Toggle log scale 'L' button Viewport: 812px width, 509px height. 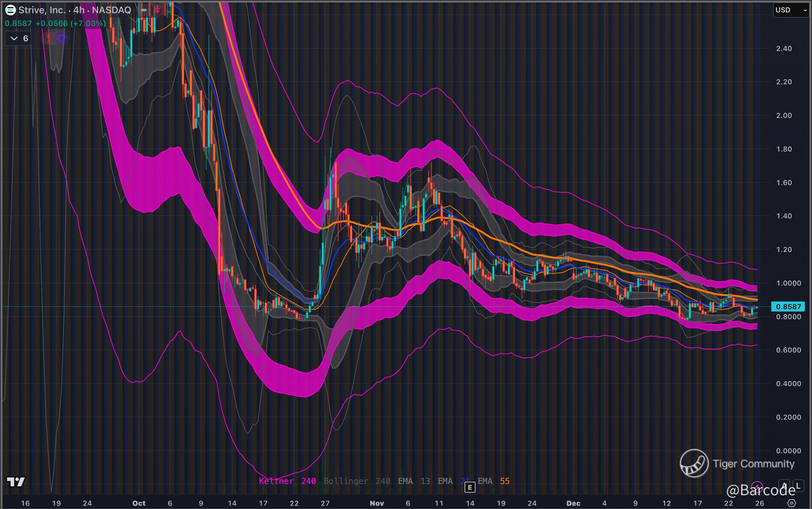[798, 485]
